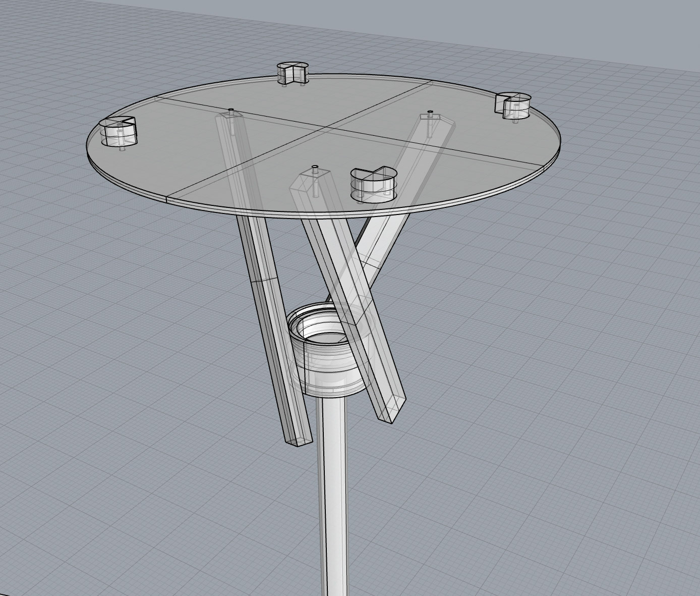Select the round transparent tabletop disc

(x=323, y=146)
